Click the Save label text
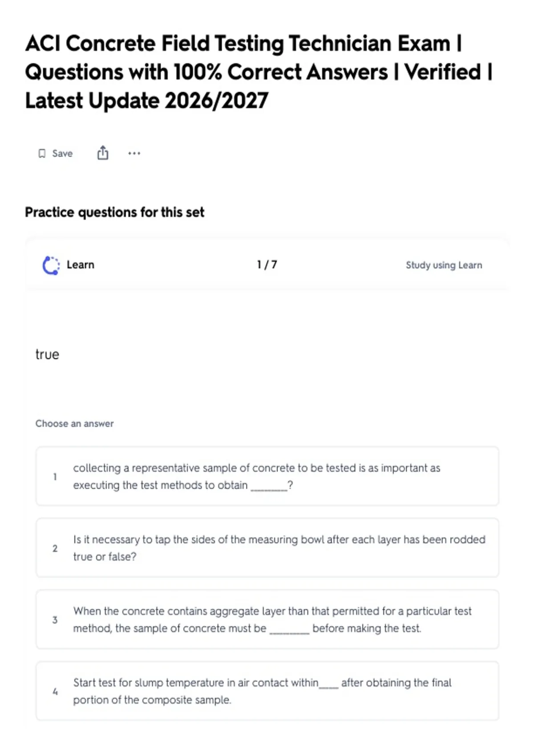 [x=62, y=153]
